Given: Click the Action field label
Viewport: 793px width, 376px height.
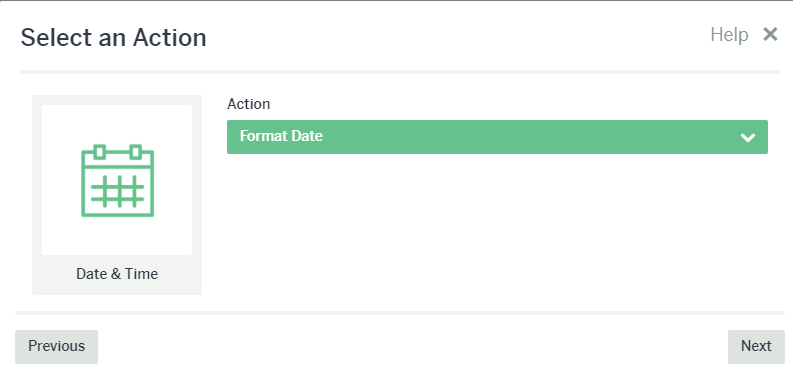Looking at the screenshot, I should pyautogui.click(x=248, y=104).
